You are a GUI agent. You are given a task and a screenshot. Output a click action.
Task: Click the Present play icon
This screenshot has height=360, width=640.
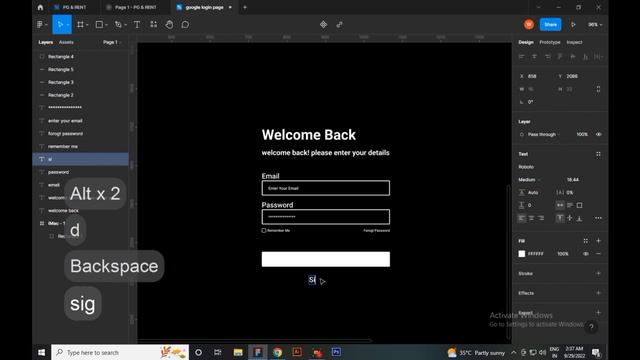coord(573,24)
